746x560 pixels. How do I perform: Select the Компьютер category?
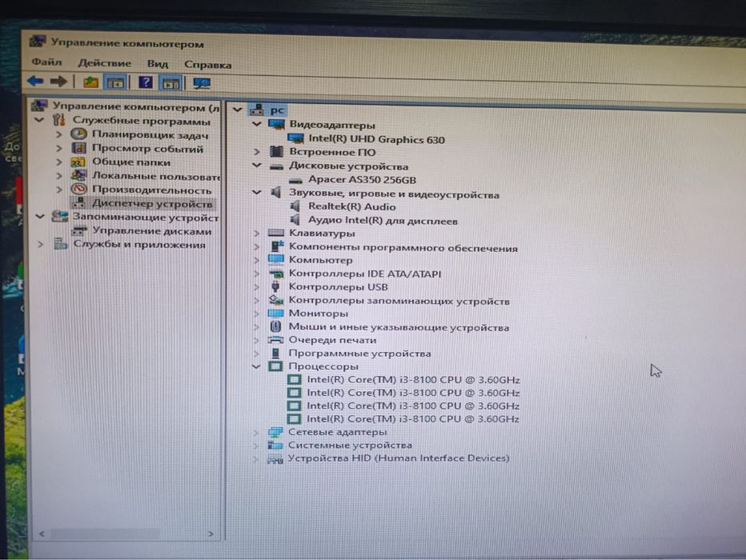(x=321, y=260)
